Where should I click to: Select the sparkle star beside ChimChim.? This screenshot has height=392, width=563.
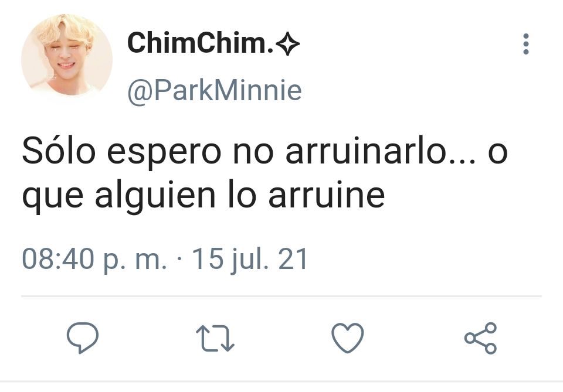[x=287, y=44]
